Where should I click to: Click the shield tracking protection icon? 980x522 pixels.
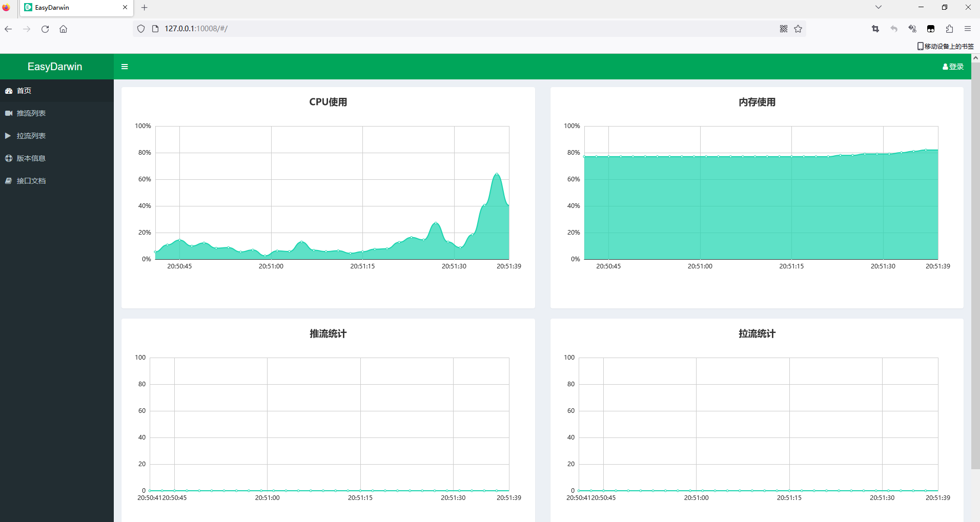(141, 29)
